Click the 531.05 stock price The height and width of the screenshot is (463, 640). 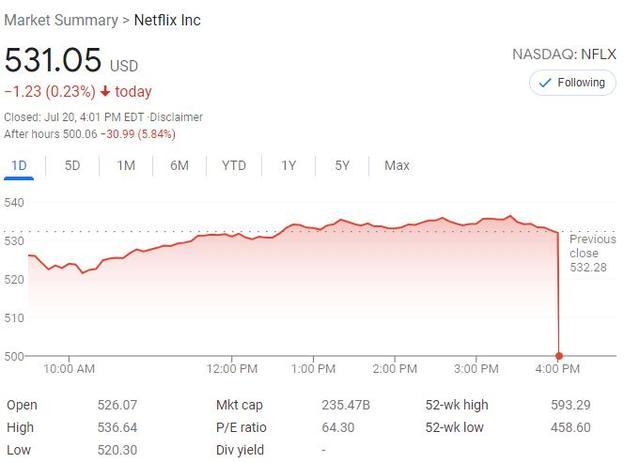click(53, 60)
